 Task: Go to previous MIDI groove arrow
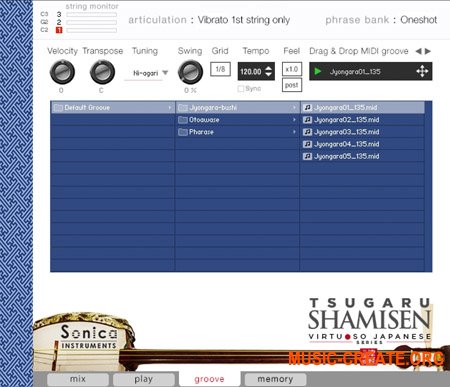pos(419,51)
